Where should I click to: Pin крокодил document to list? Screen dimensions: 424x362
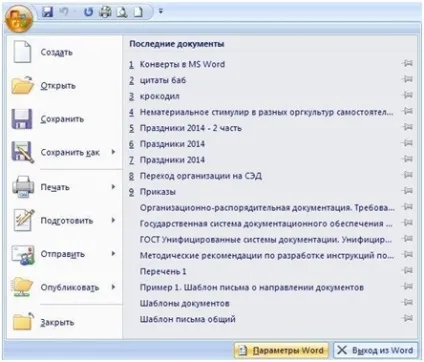point(407,95)
